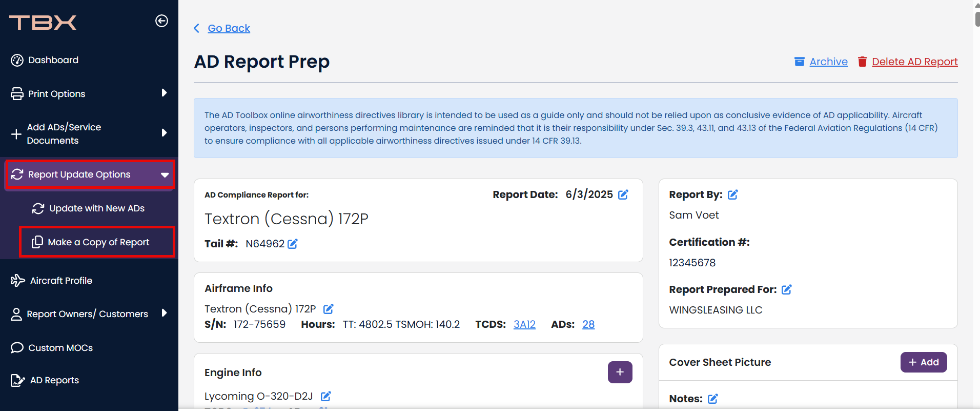Edit Tail # N64962 pencil icon
The width and height of the screenshot is (980, 411).
point(293,244)
